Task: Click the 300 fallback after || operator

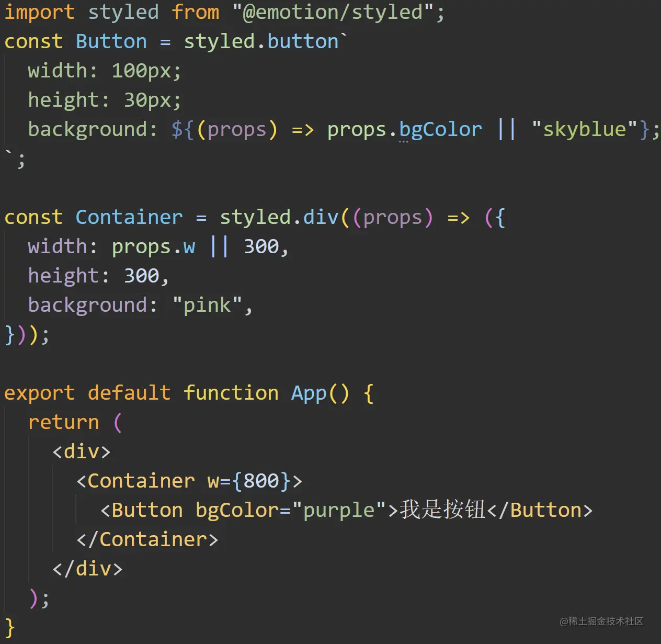Action: [261, 246]
